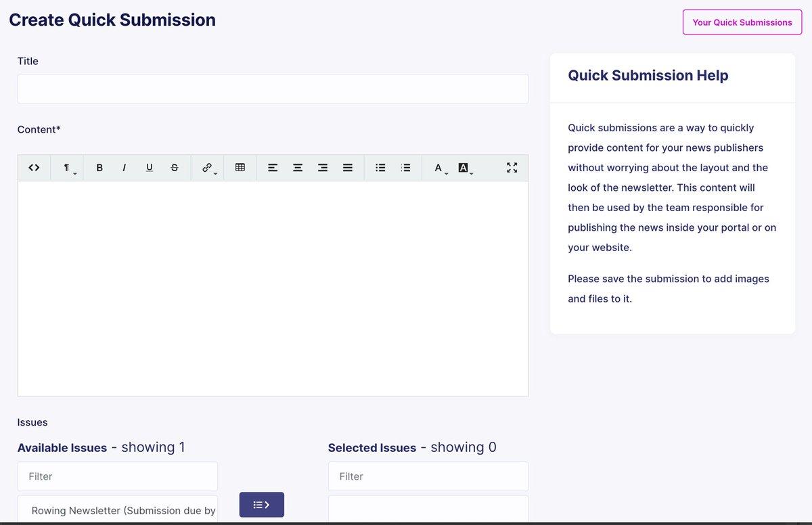Screen dimensions: 812x525
Task: Open the insert link dropdown
Action: (x=208, y=168)
